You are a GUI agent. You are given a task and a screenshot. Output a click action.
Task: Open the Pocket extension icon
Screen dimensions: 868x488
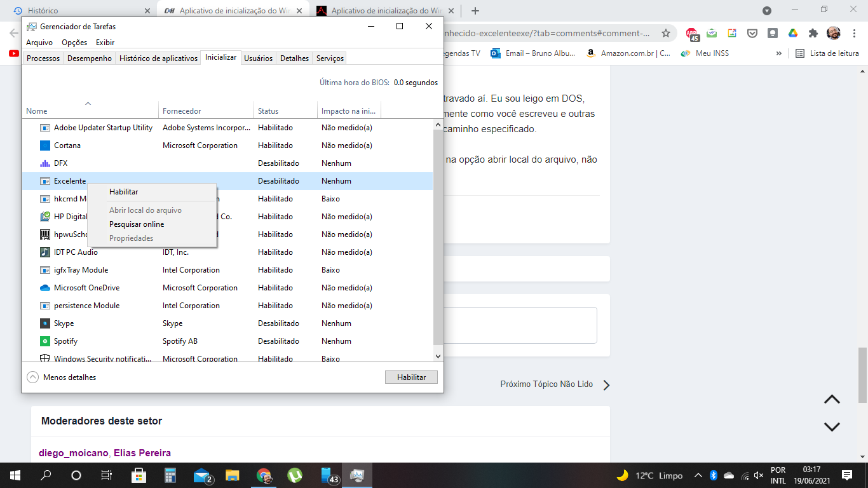(x=752, y=33)
